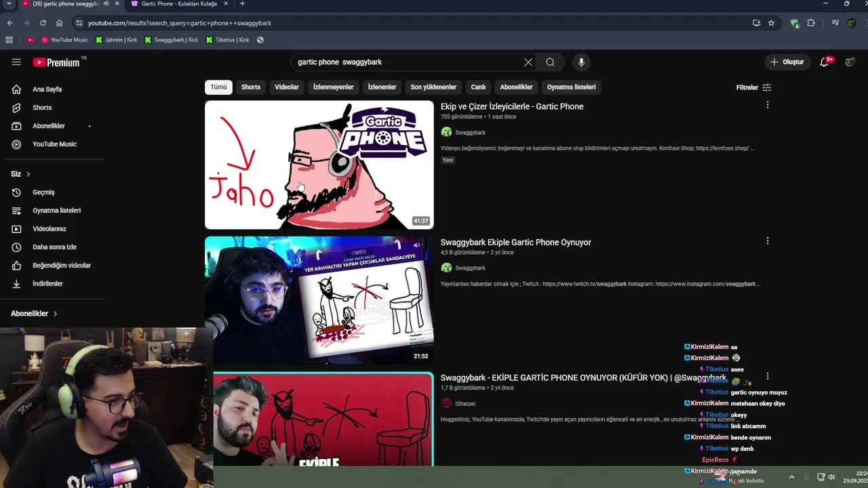The height and width of the screenshot is (488, 868).
Task: Open Swaggybark Ekiple Gartic Phone Oynuyor title
Action: 516,242
